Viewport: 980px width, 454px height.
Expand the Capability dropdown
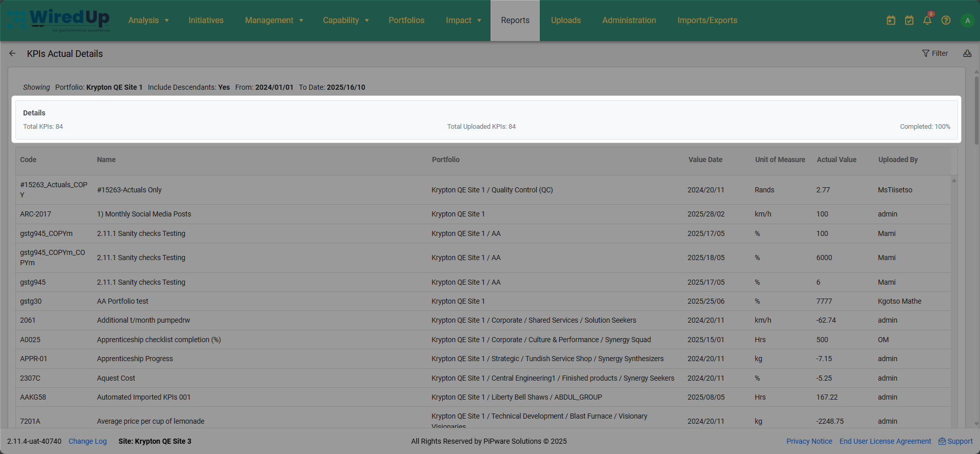pyautogui.click(x=346, y=21)
